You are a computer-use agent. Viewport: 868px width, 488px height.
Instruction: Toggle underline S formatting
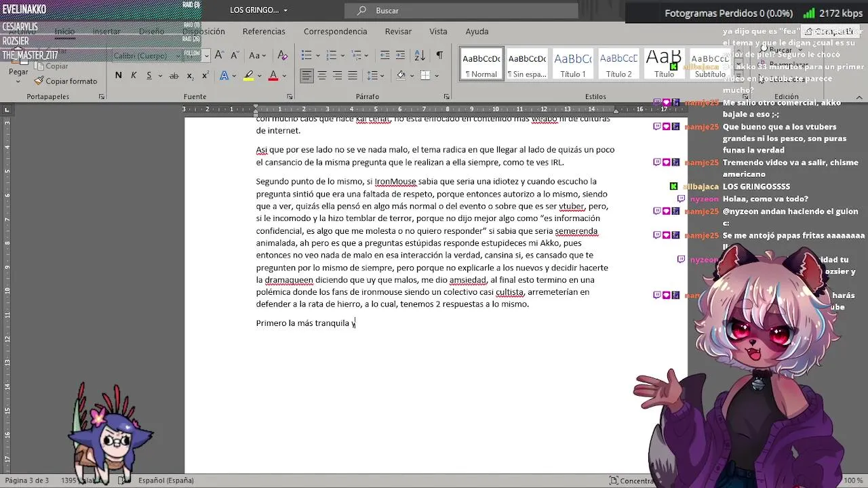pyautogui.click(x=149, y=75)
